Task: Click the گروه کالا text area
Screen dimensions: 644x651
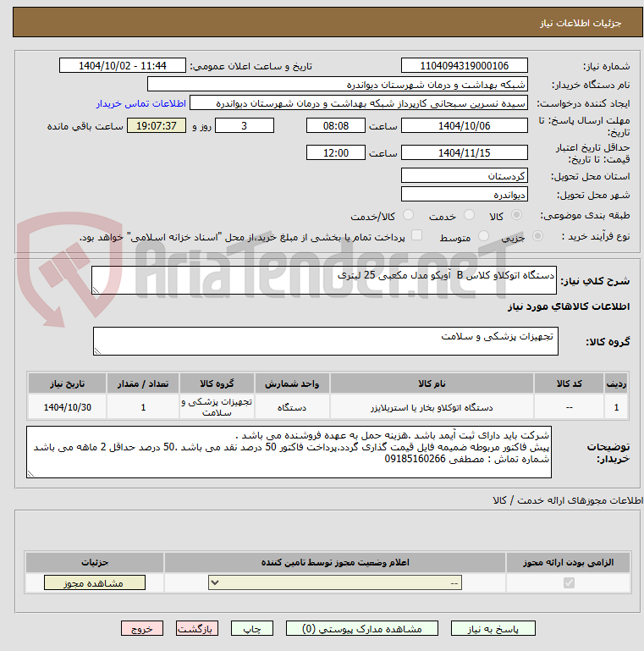Action: click(326, 341)
